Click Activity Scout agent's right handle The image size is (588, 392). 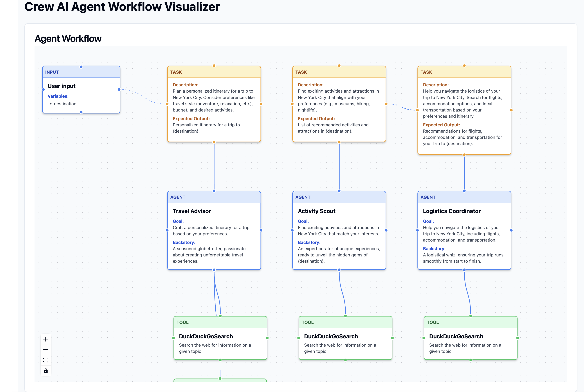click(386, 230)
